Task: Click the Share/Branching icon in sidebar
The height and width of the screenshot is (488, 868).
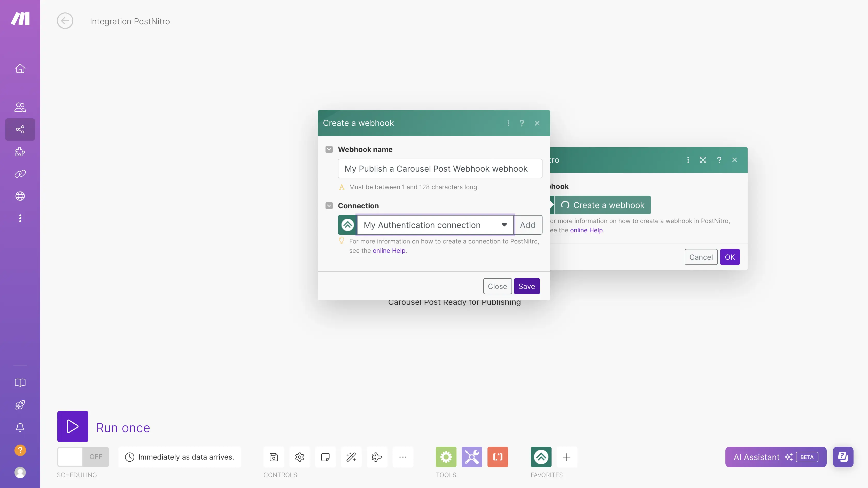Action: [20, 129]
